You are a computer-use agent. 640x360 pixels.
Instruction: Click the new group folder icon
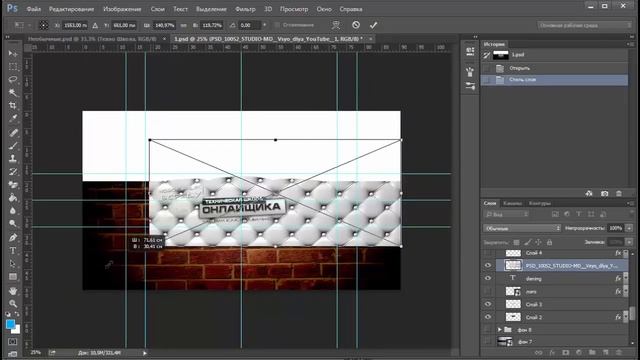coord(592,352)
